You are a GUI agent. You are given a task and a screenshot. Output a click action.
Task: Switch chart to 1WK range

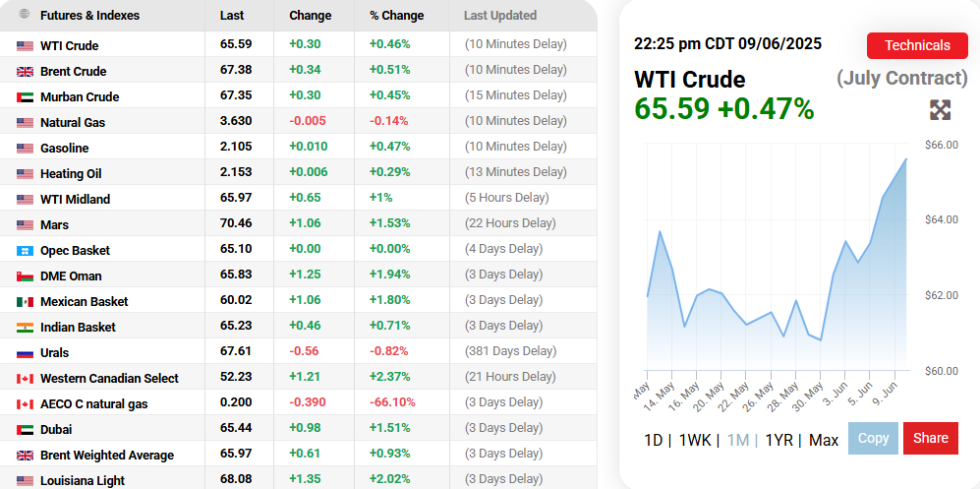[x=695, y=440]
